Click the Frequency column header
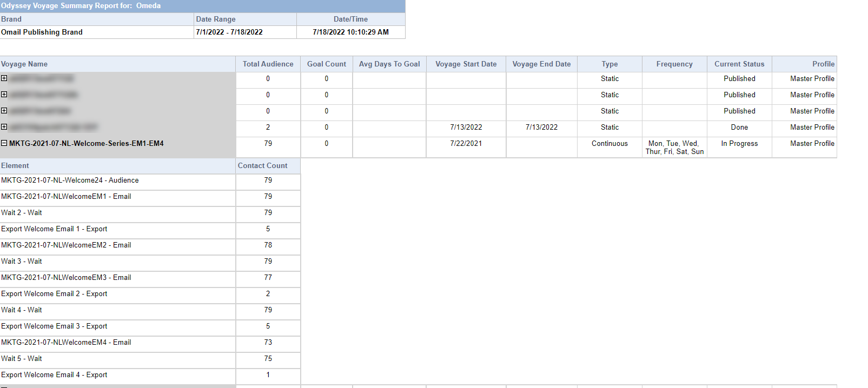Viewport: 868px width, 388px height. tap(674, 64)
